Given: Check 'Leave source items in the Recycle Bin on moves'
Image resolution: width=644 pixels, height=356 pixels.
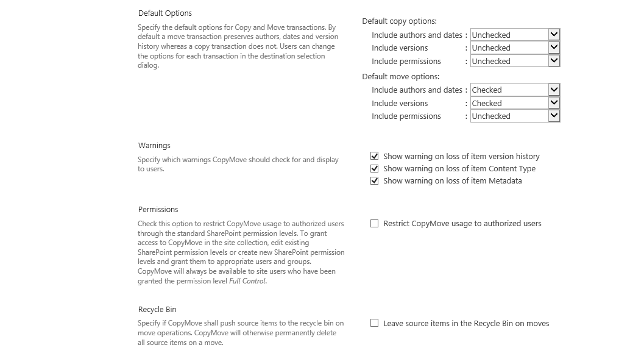Looking at the screenshot, I should point(374,323).
